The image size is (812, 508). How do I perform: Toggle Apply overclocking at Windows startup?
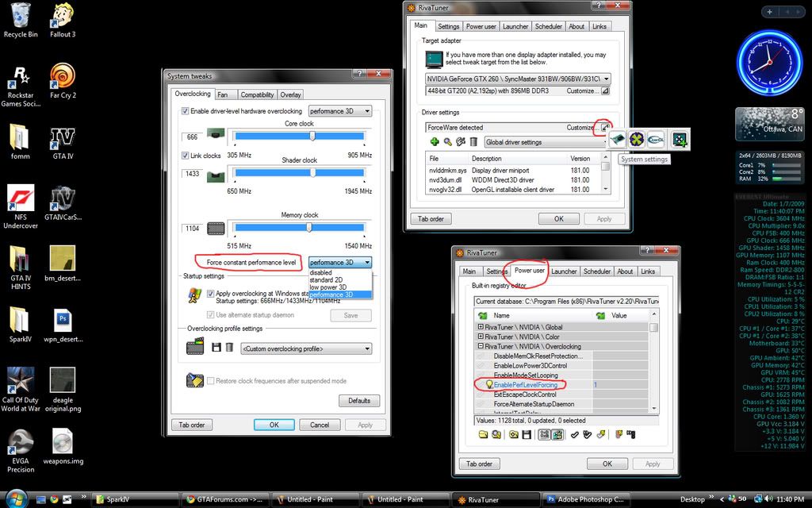(210, 294)
